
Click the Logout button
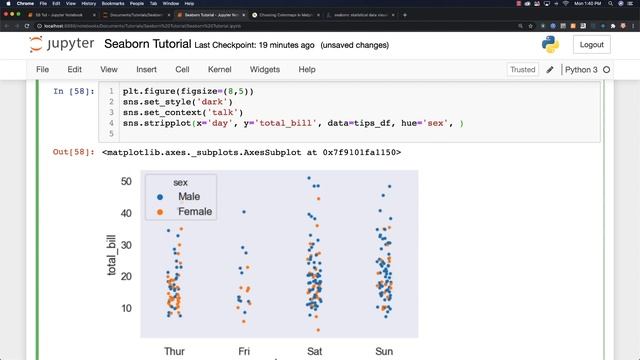[591, 44]
